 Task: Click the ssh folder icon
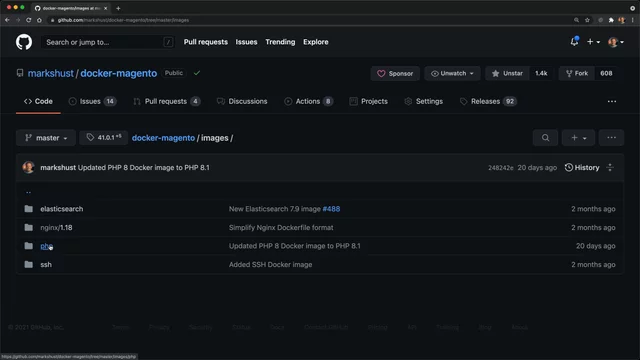29,265
